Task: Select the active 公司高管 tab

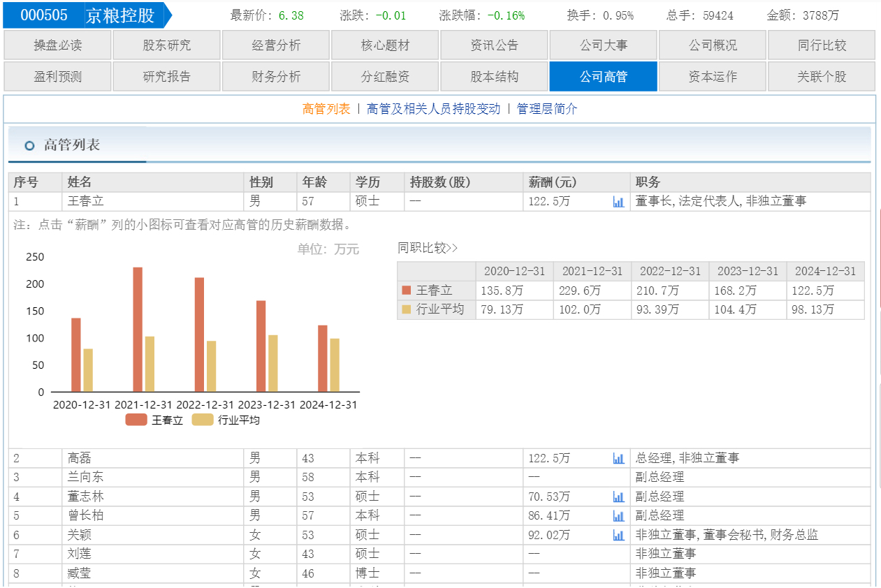Action: [604, 76]
